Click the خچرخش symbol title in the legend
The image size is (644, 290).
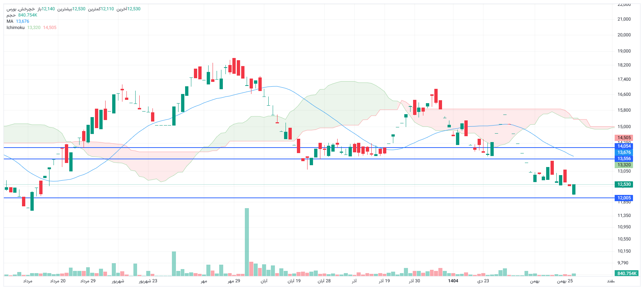[21, 9]
